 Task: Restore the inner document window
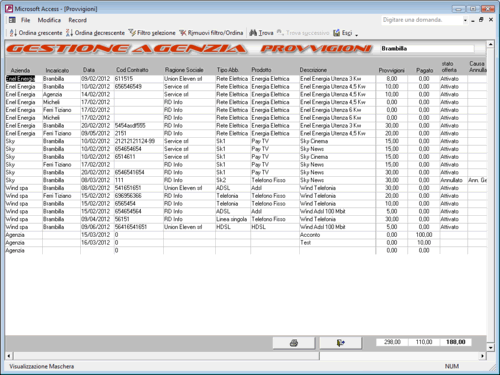point(481,20)
